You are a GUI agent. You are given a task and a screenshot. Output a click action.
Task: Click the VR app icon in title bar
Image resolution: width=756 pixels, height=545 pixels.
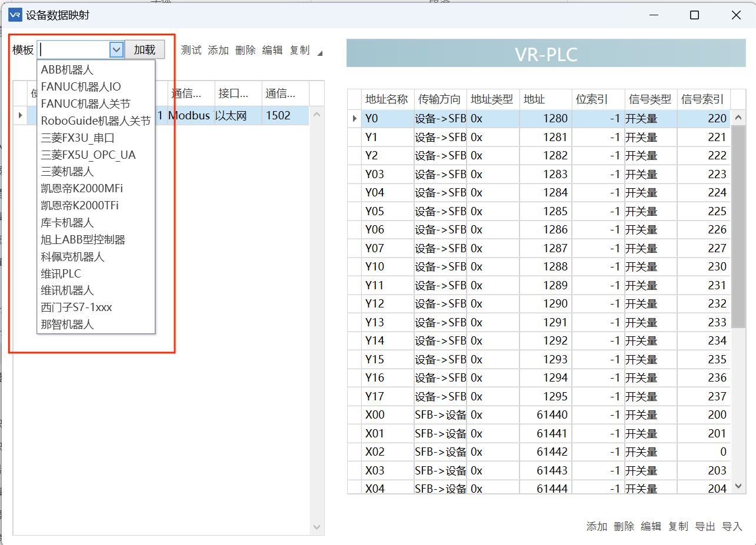(15, 15)
